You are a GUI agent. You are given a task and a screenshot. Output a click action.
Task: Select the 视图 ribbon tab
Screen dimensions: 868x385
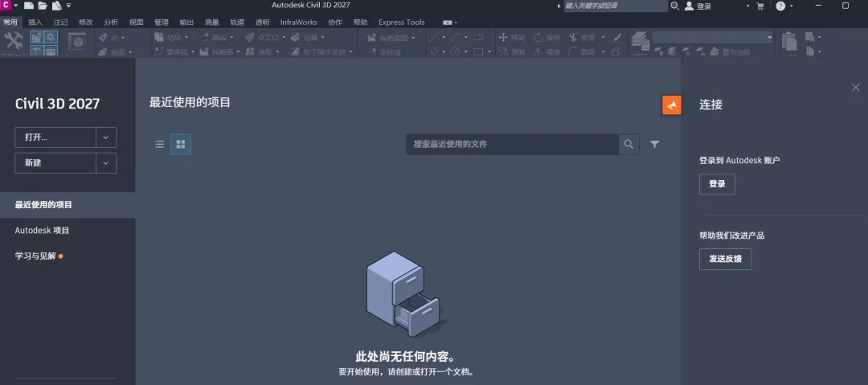[x=136, y=23]
